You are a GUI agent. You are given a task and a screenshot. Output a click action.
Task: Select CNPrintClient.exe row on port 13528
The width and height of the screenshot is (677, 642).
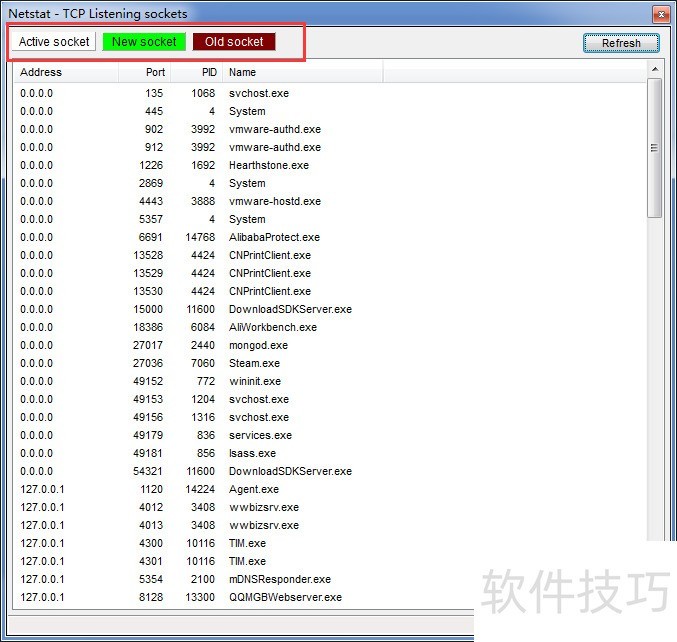point(330,255)
